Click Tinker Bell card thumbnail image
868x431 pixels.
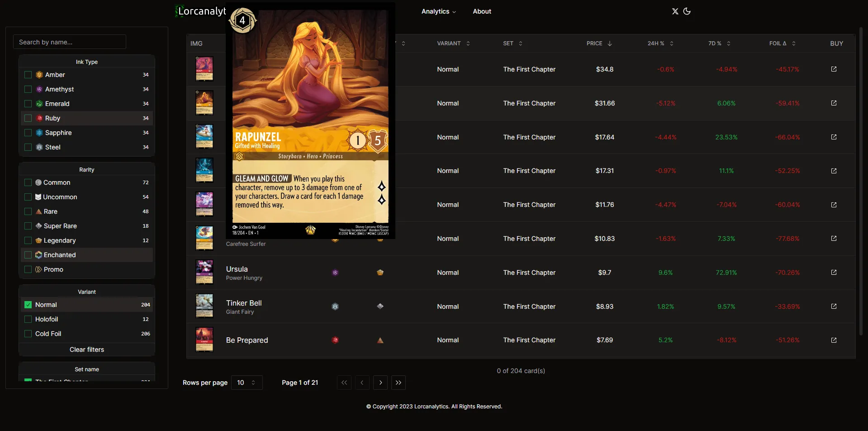pos(204,306)
